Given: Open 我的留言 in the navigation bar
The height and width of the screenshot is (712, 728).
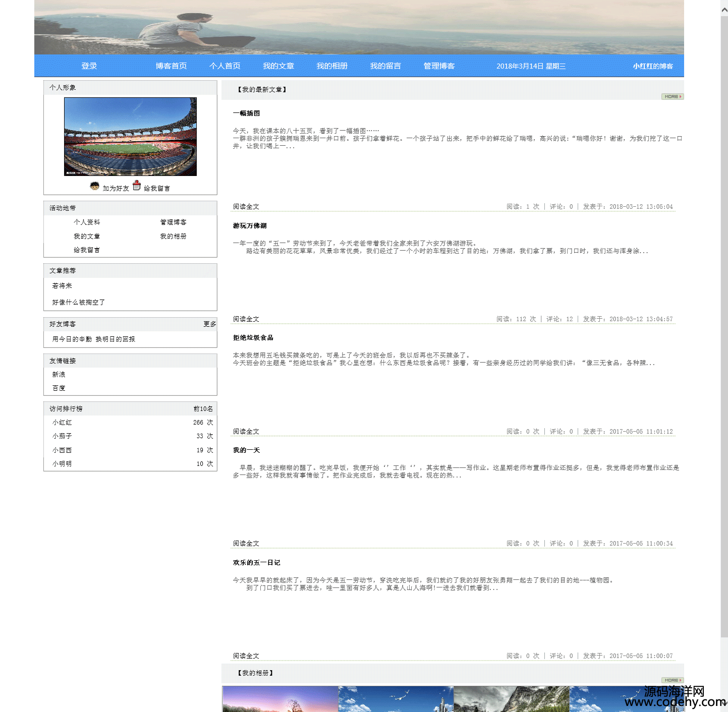Looking at the screenshot, I should 385,66.
